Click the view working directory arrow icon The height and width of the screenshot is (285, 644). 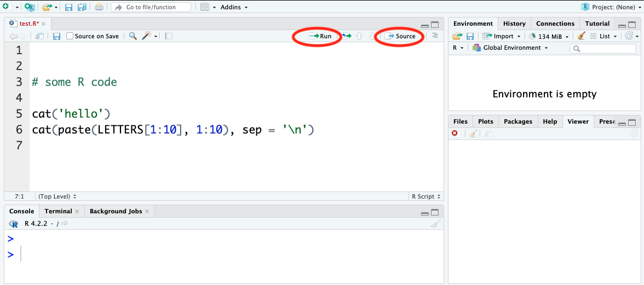click(x=65, y=224)
